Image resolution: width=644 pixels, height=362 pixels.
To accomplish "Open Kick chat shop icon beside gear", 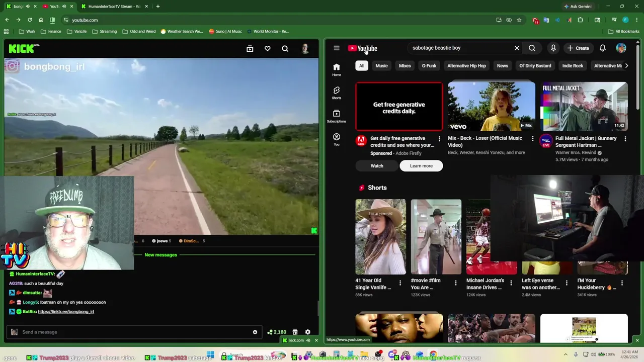I will tap(295, 332).
